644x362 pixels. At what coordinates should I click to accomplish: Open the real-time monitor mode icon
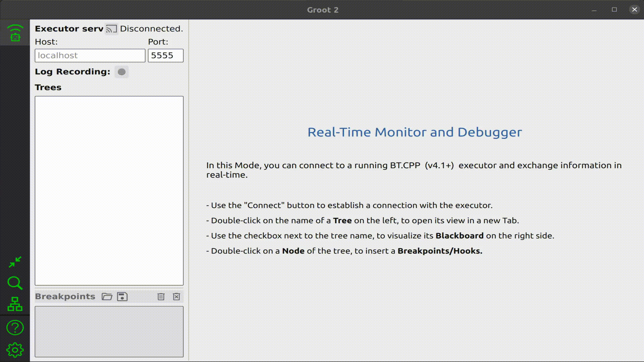(x=15, y=33)
